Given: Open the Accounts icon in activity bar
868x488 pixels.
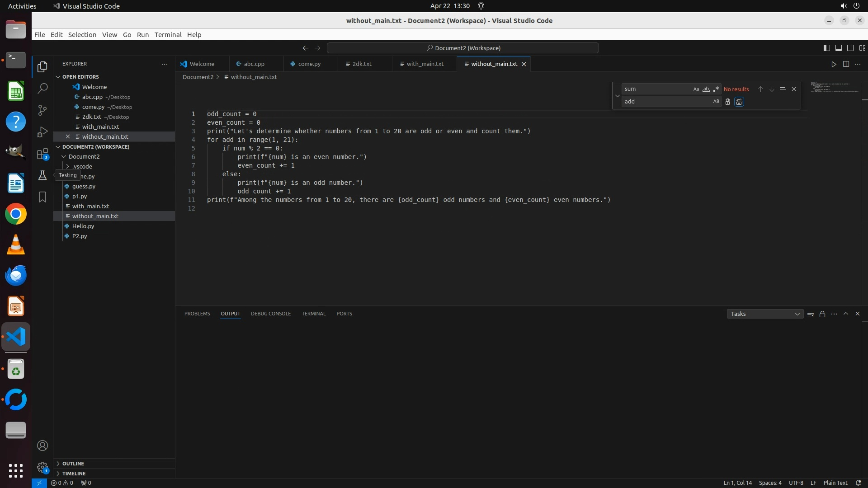Looking at the screenshot, I should tap(42, 446).
